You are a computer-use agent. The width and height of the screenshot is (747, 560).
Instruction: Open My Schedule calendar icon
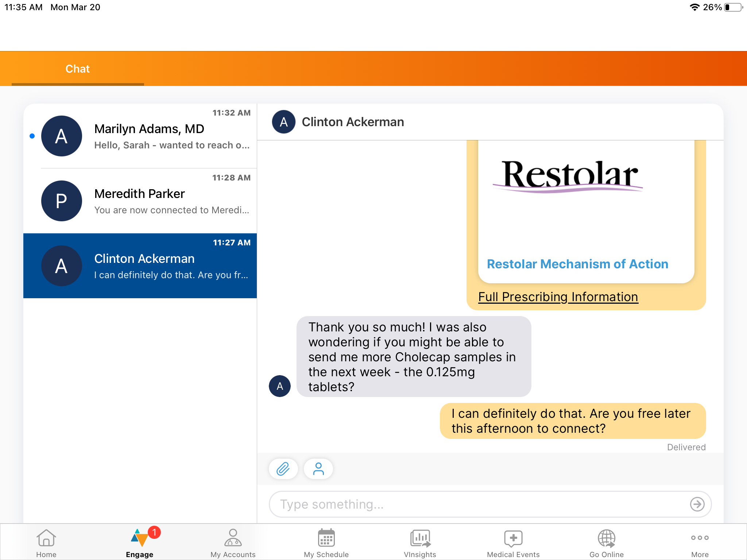(x=326, y=543)
